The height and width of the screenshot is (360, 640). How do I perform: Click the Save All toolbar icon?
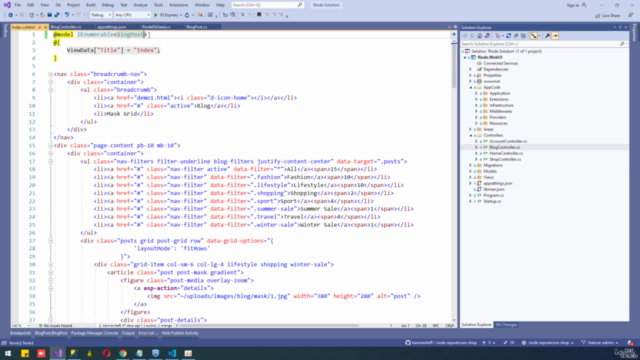coord(57,15)
